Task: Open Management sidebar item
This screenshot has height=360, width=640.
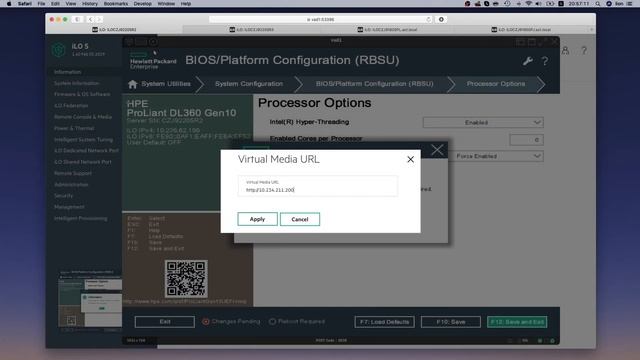Action: (69, 207)
